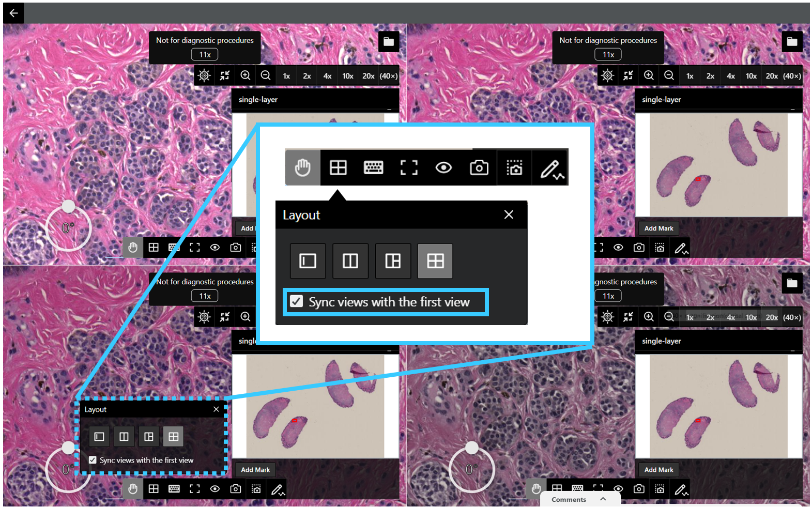812x507 pixels.
Task: Open the 11x magnification box in upper-left view
Action: click(x=205, y=54)
